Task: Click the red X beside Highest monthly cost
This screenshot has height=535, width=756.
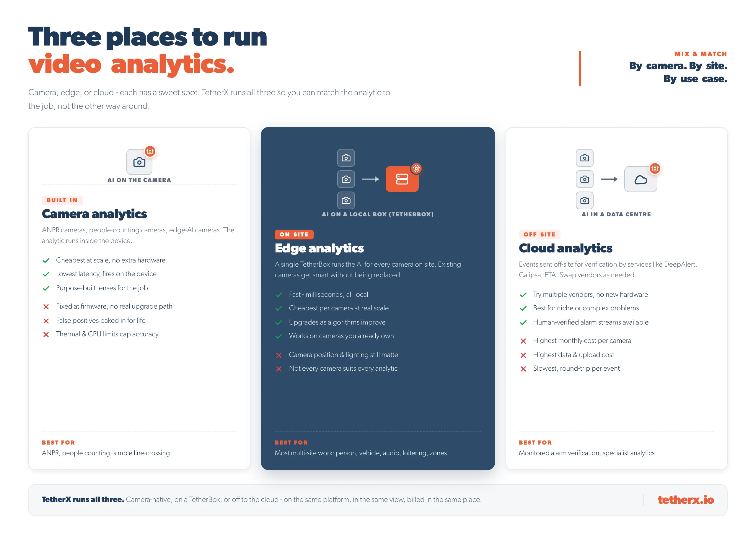Action: pos(523,341)
